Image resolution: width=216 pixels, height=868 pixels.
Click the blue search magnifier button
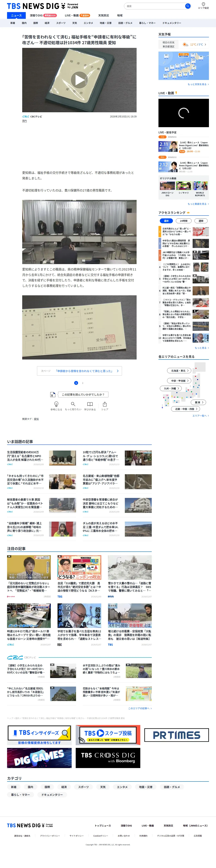[188, 6]
